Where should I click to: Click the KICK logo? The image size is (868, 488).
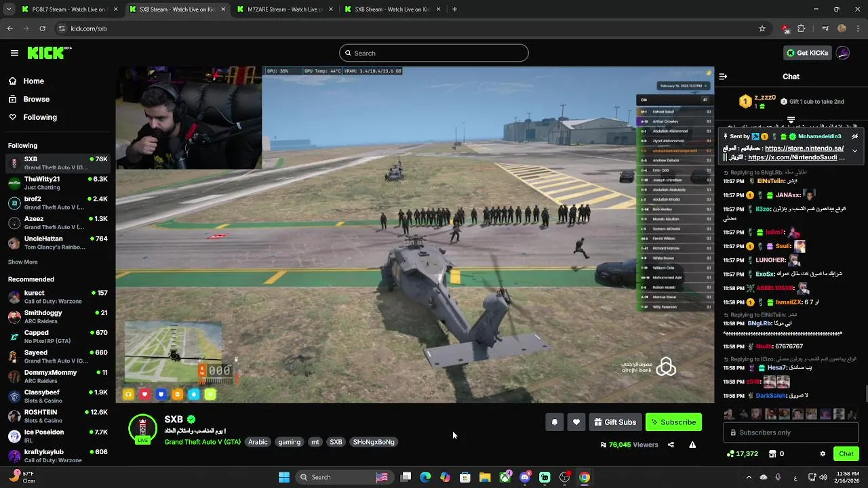point(49,53)
